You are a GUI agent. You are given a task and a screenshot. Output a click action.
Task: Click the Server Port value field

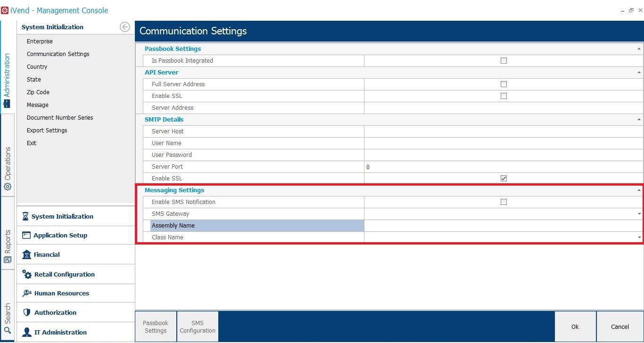tap(504, 167)
